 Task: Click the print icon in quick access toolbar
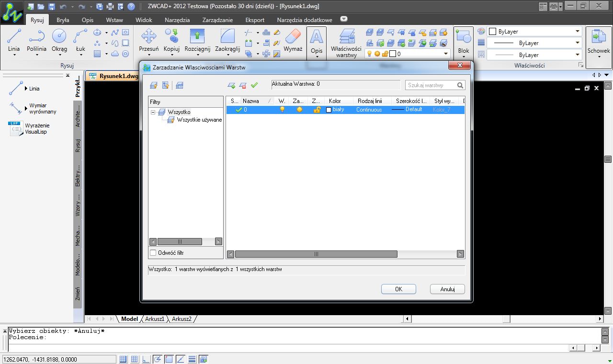[x=110, y=7]
